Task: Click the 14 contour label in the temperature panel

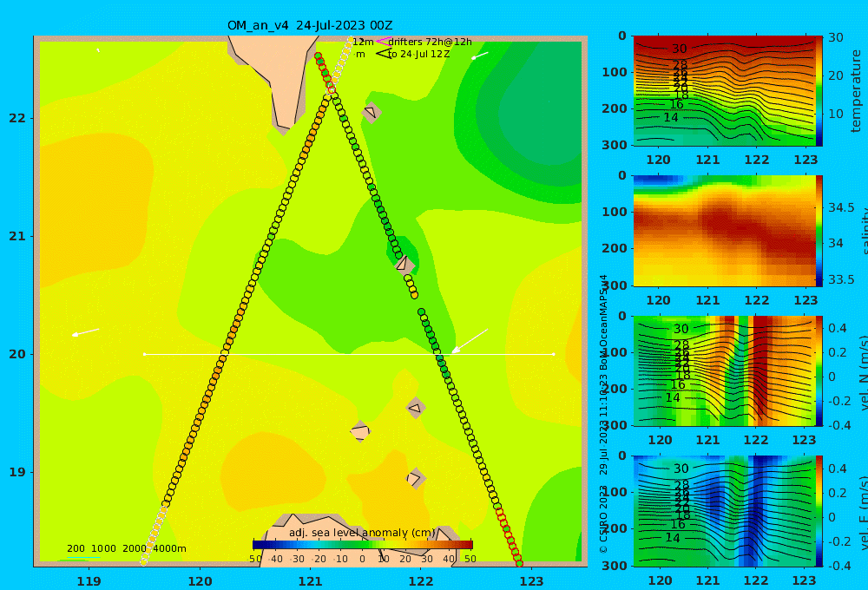Action: pos(671,117)
